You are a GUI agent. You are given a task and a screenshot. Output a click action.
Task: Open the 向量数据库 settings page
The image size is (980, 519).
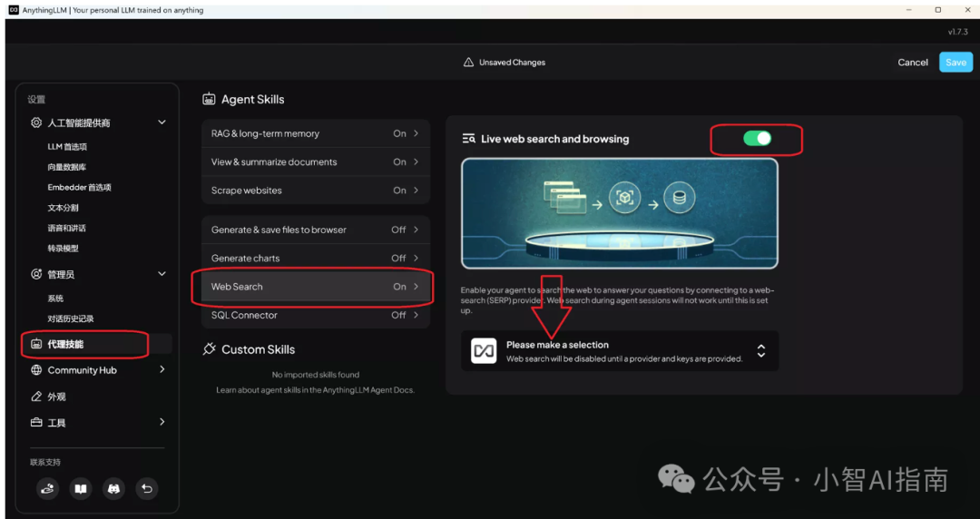coord(67,167)
